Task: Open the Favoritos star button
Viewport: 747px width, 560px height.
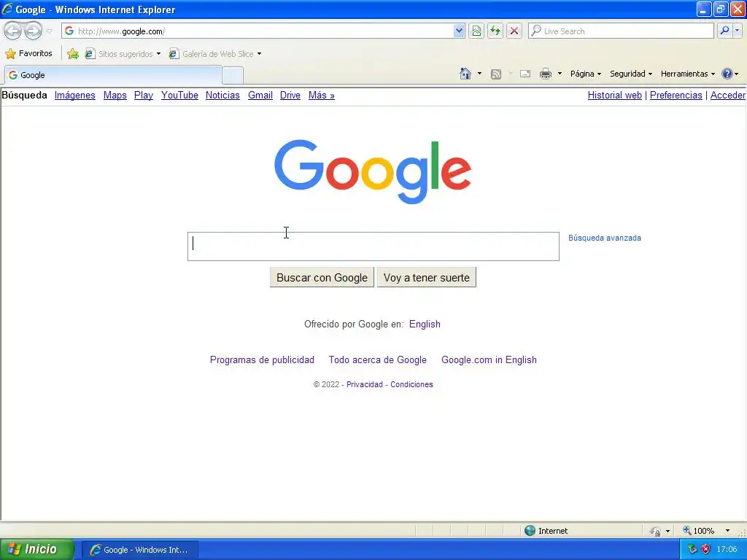Action: coord(28,53)
